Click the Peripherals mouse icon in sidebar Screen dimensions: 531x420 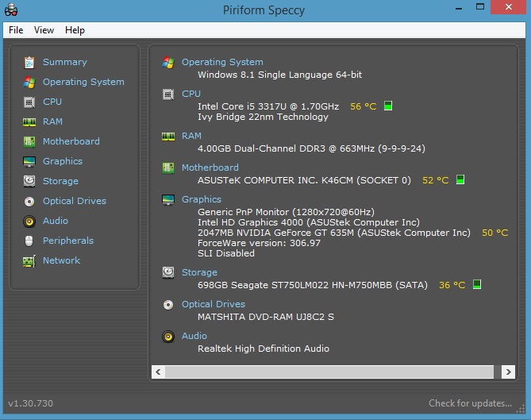[29, 241]
